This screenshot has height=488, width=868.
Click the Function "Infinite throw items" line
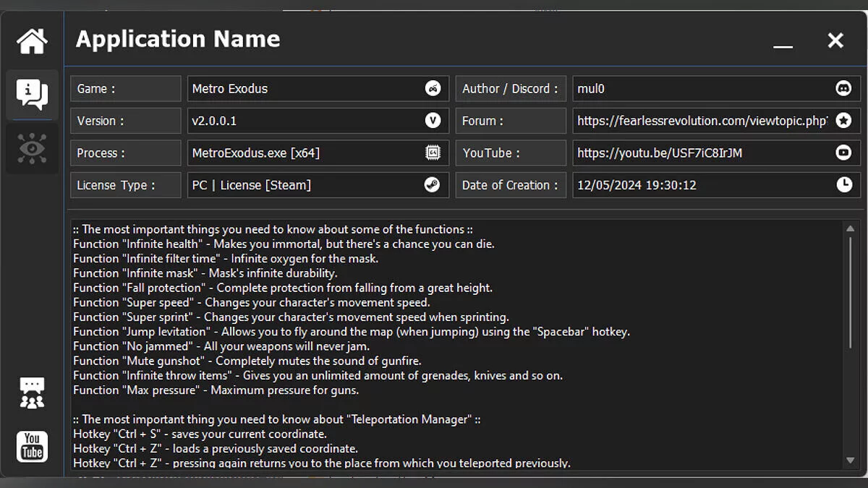pyautogui.click(x=318, y=375)
